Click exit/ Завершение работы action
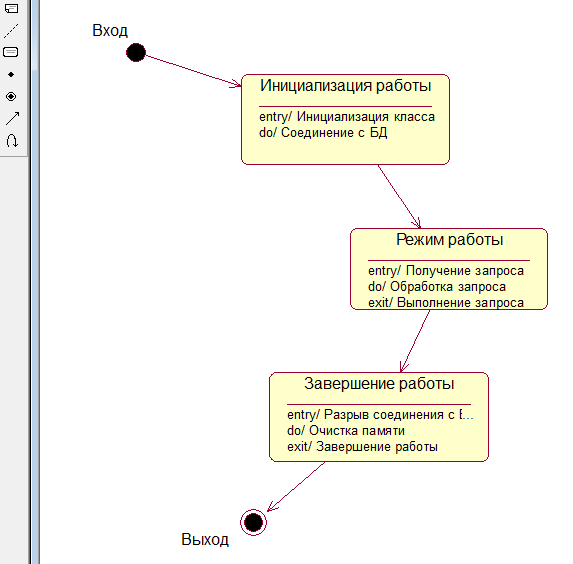Image resolution: width=573 pixels, height=564 pixels. 362,447
